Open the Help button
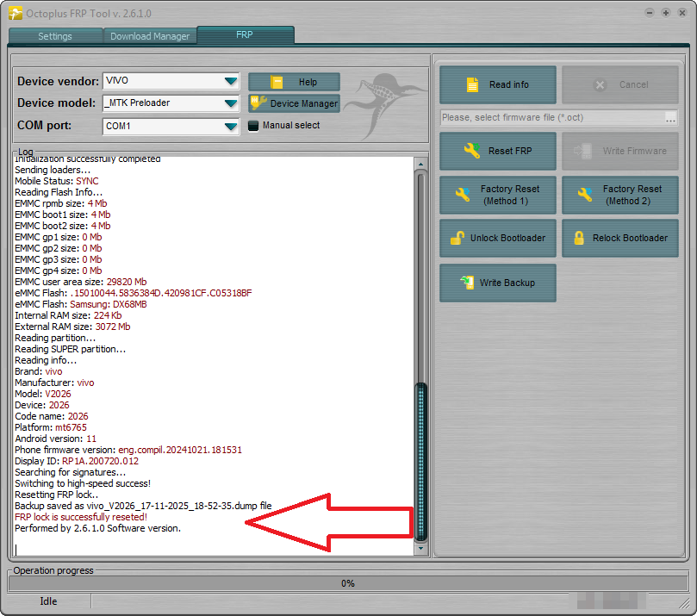Screen dimensions: 697x616 295,82
